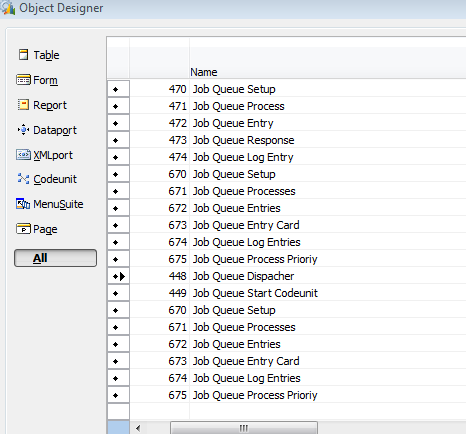Image resolution: width=466 pixels, height=434 pixels.
Task: Select the row marker for 474 Job Queue Log Entry
Action: click(x=118, y=157)
